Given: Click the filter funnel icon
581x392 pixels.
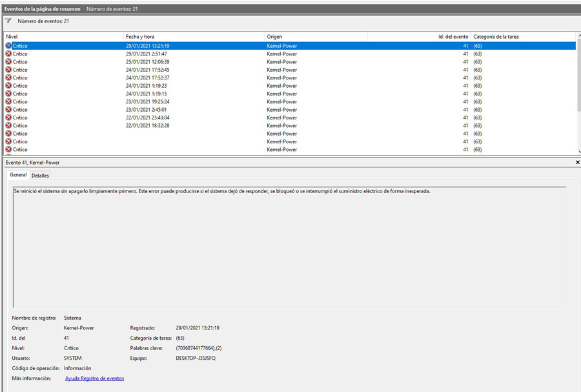Looking at the screenshot, I should (x=8, y=21).
